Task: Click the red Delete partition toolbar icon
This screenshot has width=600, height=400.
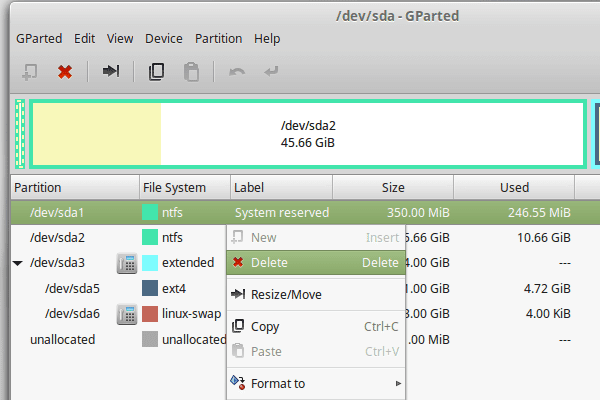Action: pos(65,72)
